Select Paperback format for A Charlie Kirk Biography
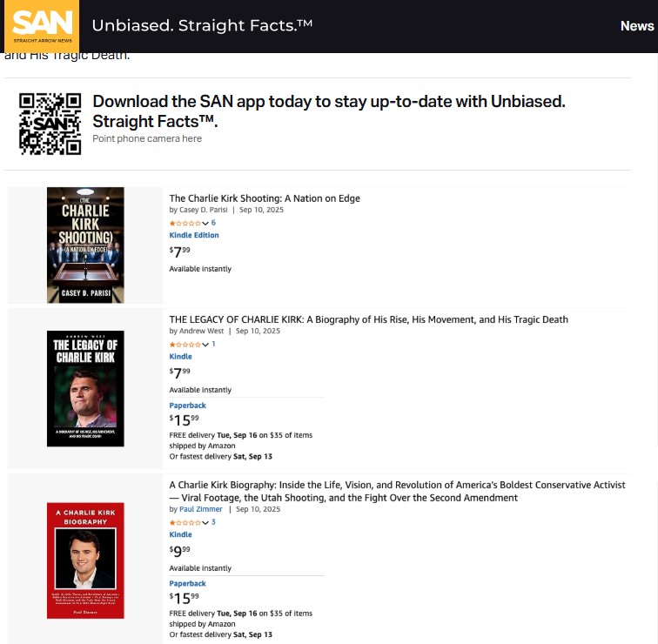This screenshot has width=658, height=644. point(187,583)
